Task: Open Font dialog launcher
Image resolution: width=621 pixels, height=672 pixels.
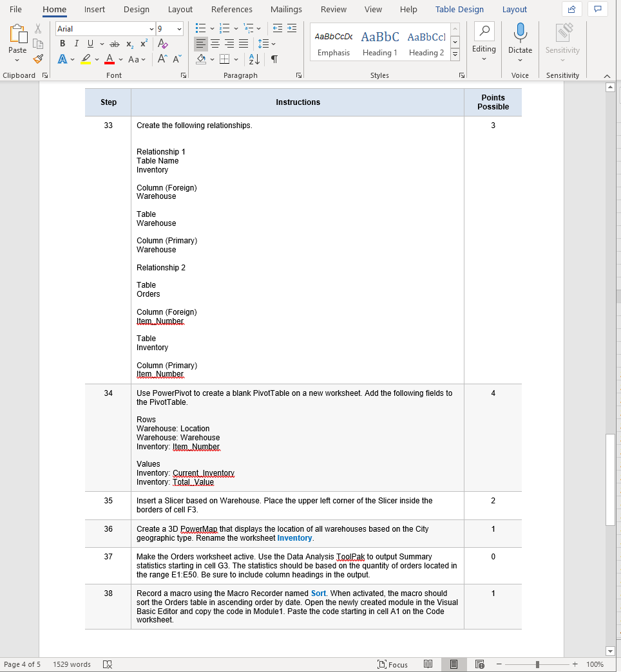Action: pyautogui.click(x=184, y=75)
